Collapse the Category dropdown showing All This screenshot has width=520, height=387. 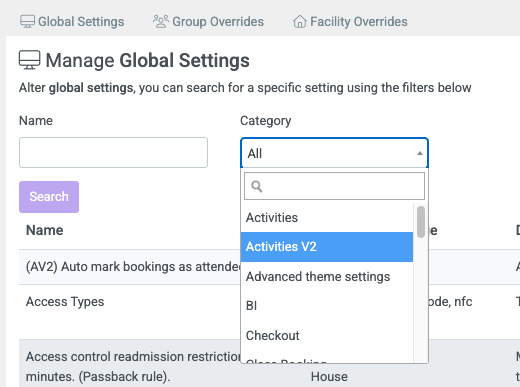[x=334, y=153]
